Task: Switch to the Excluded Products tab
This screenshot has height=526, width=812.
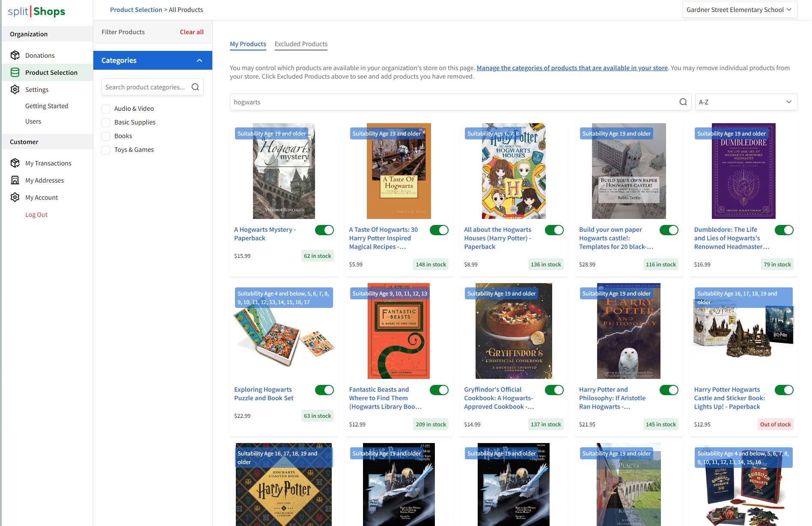Action: [301, 44]
